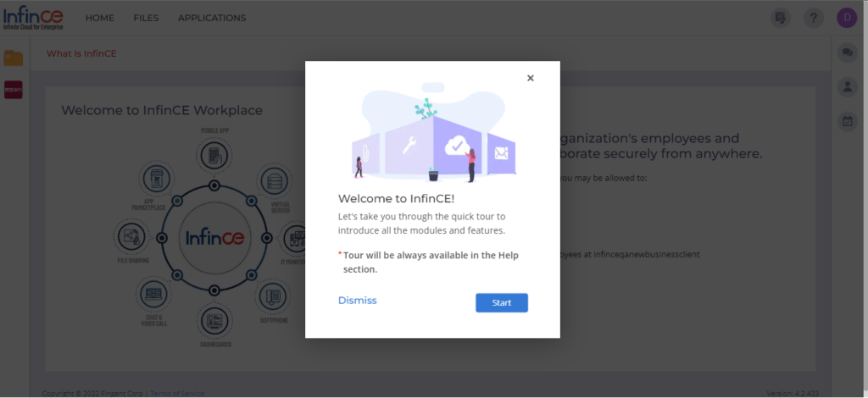Open the chat icon in right sidebar
Image resolution: width=868 pixels, height=398 pixels.
(x=847, y=53)
